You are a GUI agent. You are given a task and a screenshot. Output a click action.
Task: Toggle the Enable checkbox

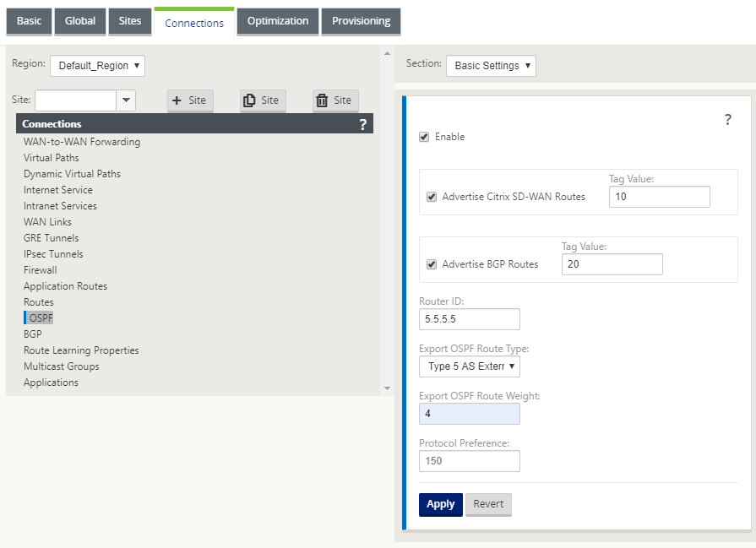(424, 137)
